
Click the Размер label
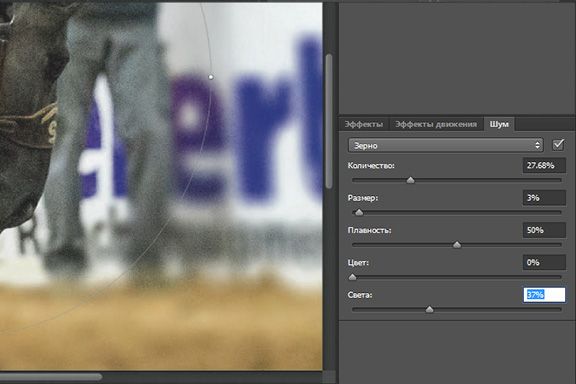[363, 198]
